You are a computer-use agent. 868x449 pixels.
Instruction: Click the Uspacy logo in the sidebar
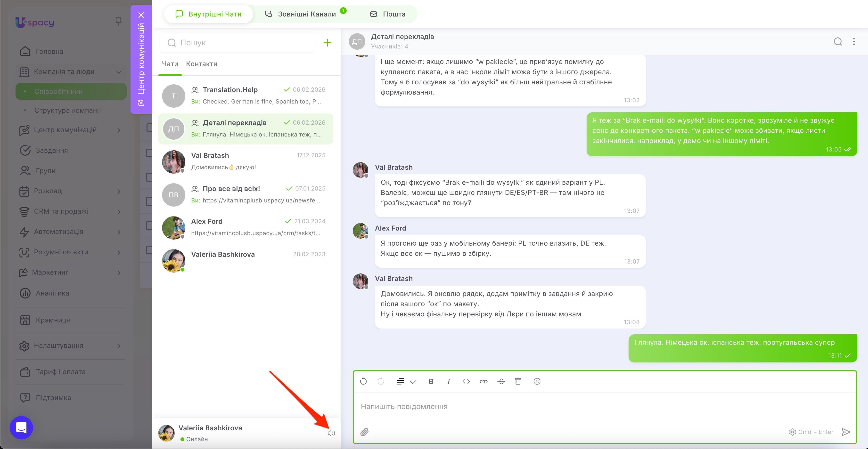[35, 22]
